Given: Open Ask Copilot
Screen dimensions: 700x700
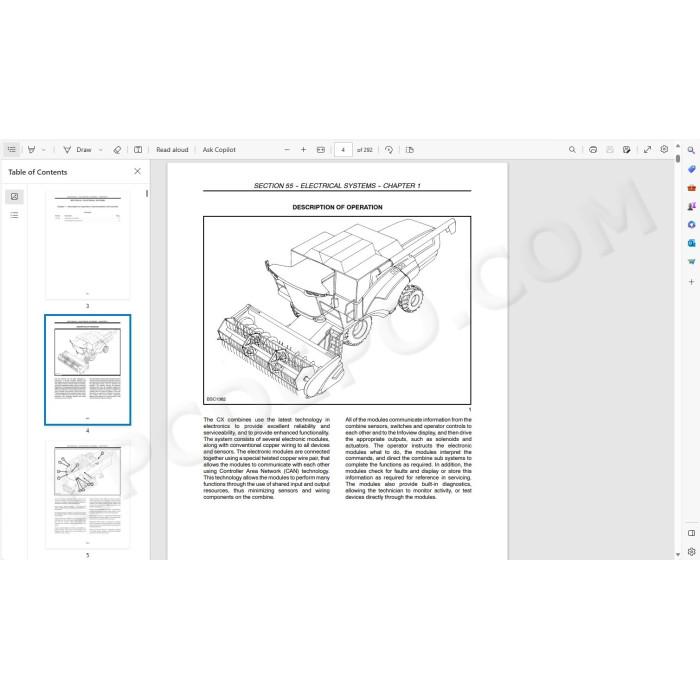Looking at the screenshot, I should click(x=219, y=150).
